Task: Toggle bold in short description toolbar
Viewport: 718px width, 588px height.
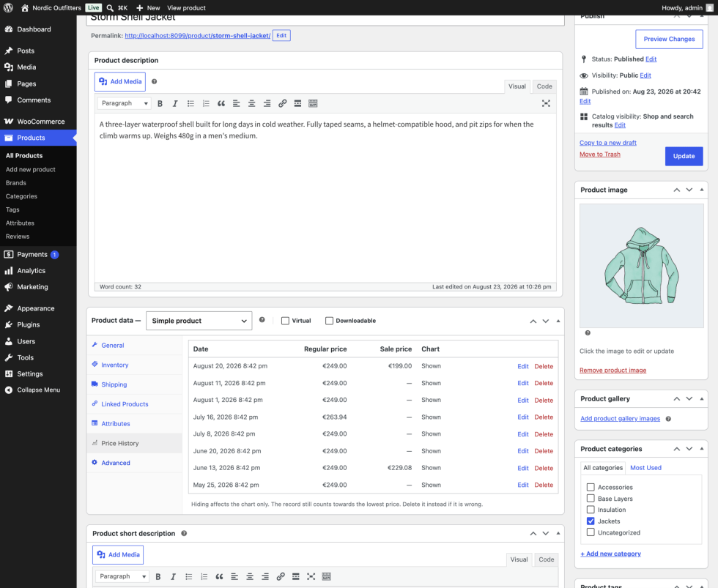Action: tap(158, 576)
